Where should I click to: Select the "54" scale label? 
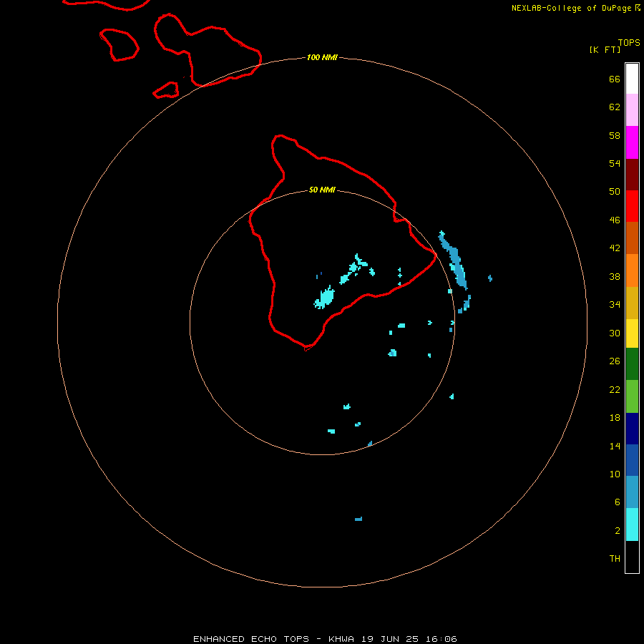click(615, 163)
